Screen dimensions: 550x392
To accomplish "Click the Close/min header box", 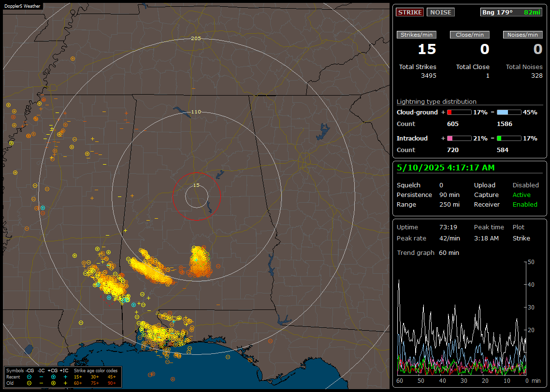I will [470, 35].
